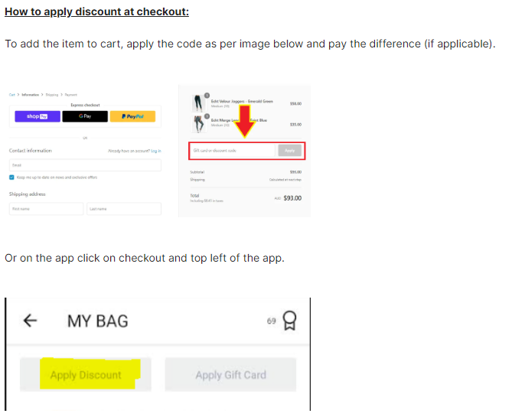This screenshot has width=525, height=420.
Task: Open the second leggings product thumbnail
Action: [198, 124]
